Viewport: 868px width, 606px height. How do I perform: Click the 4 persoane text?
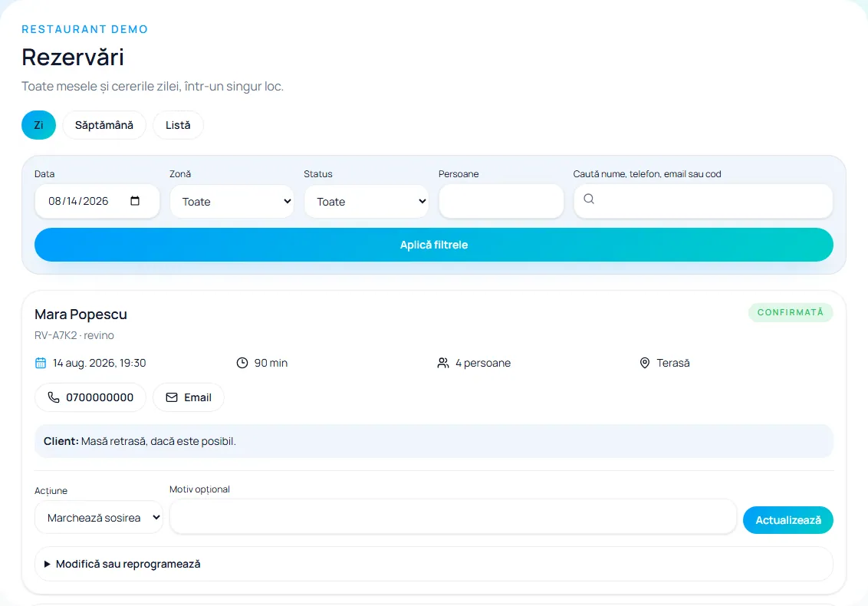[x=483, y=363]
